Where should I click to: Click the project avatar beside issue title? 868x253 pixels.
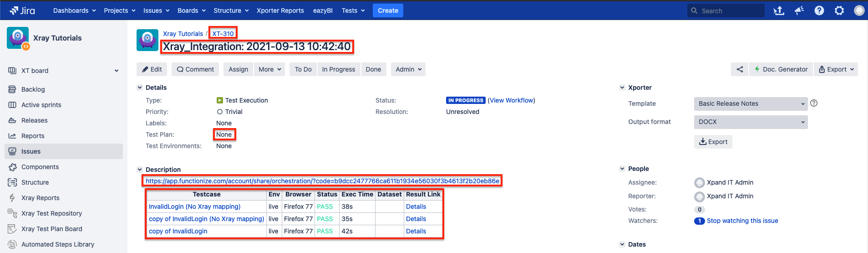(147, 40)
